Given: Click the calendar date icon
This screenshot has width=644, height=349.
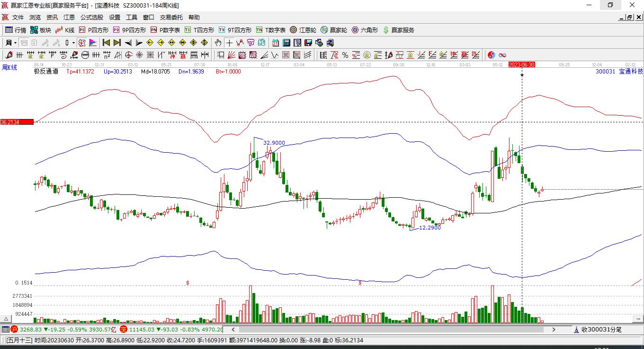Looking at the screenshot, I should 276,43.
